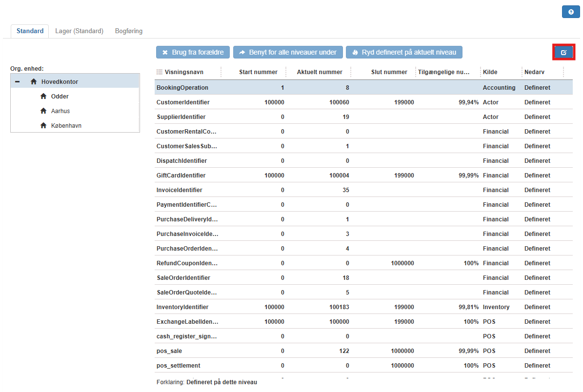Click current number 100060 for CustomerIdentifier
This screenshot has width=583, height=392.
[339, 102]
